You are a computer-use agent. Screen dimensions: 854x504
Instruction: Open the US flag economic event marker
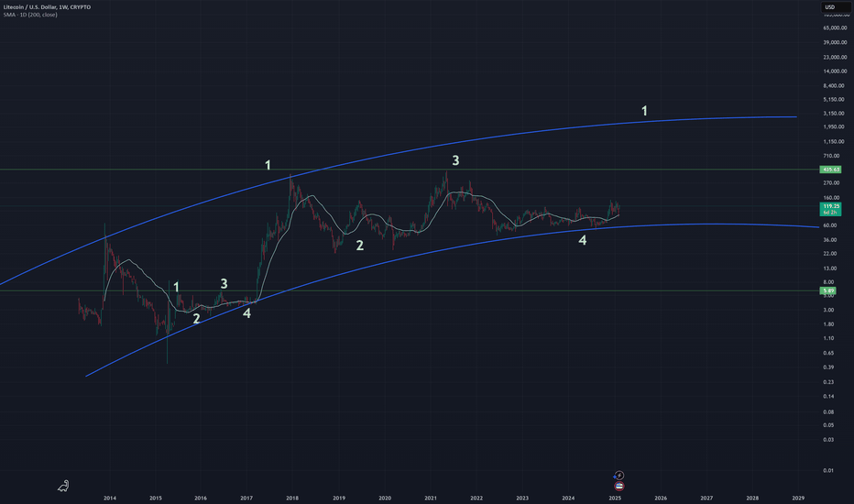(619, 486)
